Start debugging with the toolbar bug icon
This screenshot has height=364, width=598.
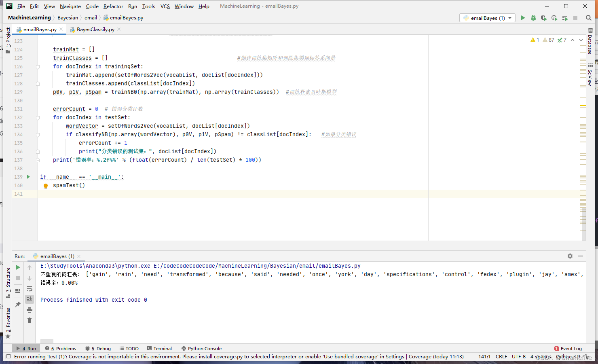coord(533,18)
